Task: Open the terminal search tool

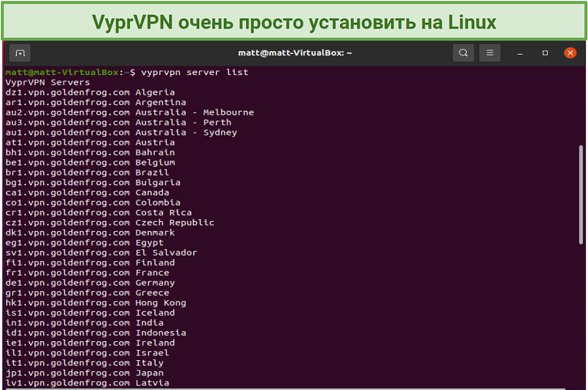Action: coord(463,52)
